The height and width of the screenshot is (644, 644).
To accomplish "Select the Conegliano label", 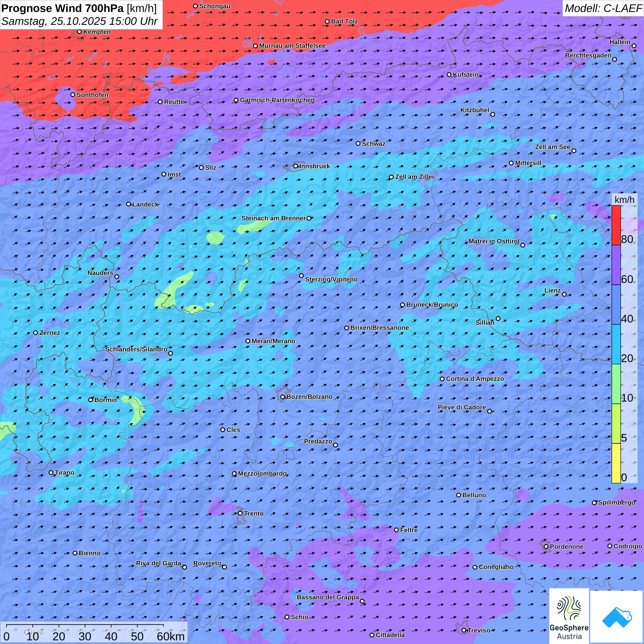I will (x=496, y=567).
